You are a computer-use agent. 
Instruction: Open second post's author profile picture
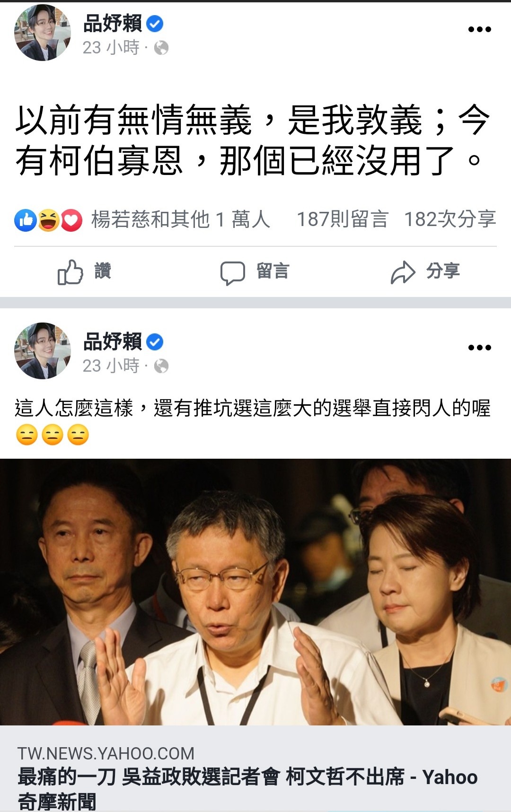tap(43, 351)
